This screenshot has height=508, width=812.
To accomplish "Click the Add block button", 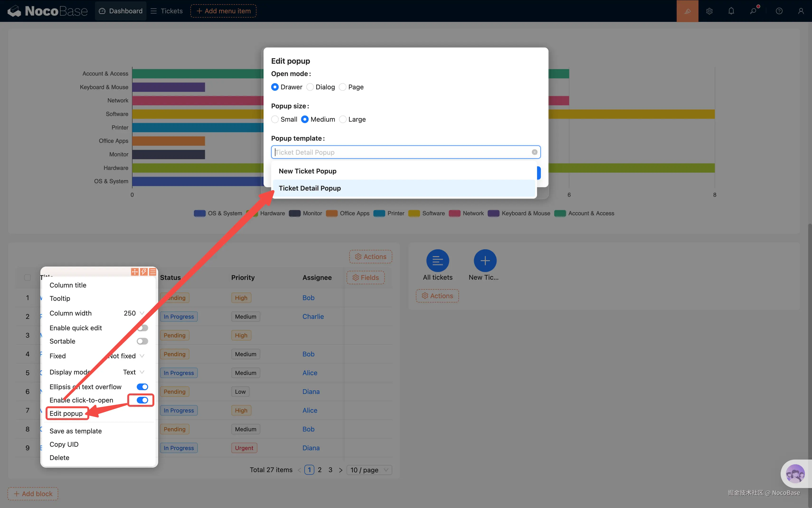I will [33, 494].
